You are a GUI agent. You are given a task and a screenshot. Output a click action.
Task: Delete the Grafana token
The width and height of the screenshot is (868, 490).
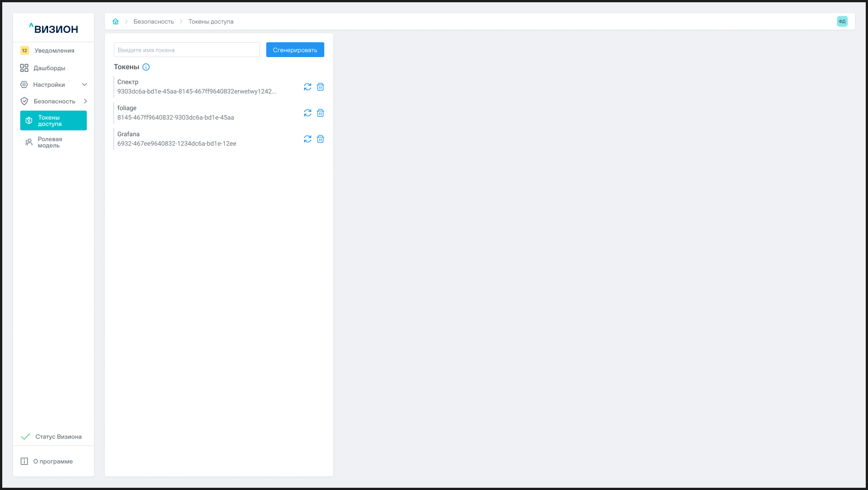[320, 139]
